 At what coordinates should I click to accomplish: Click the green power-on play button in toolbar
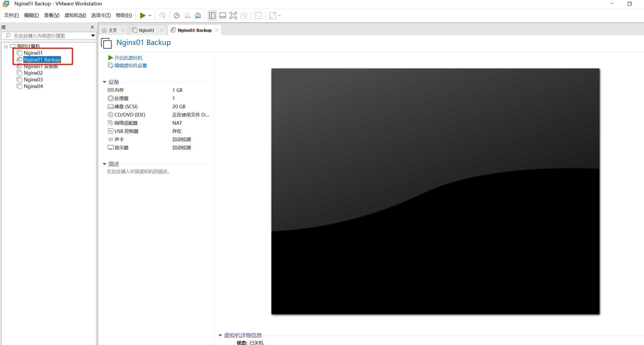pyautogui.click(x=143, y=16)
